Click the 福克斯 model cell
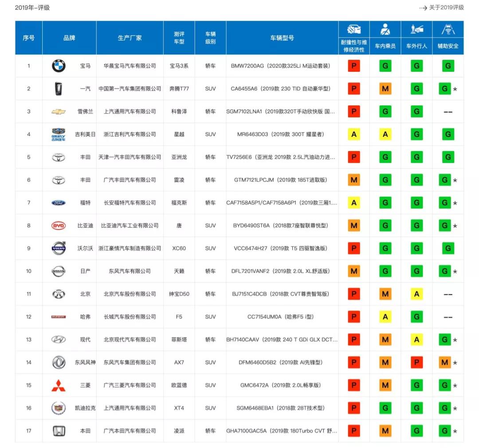Image resolution: width=479 pixels, height=448 pixels. (x=179, y=203)
